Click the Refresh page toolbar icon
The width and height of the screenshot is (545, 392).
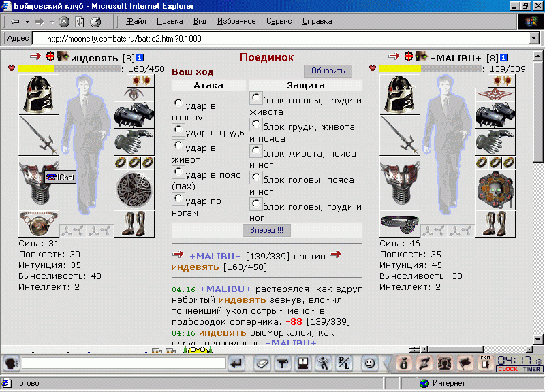80,22
